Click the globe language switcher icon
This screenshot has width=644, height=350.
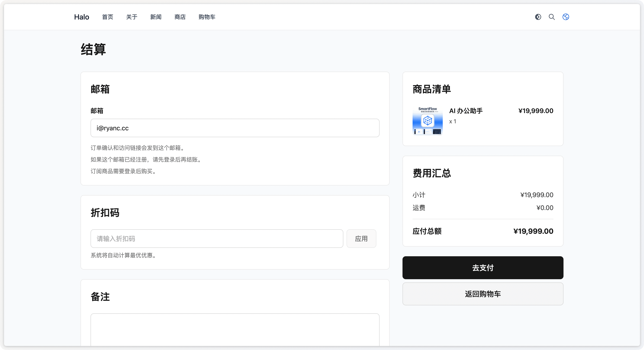click(x=566, y=17)
